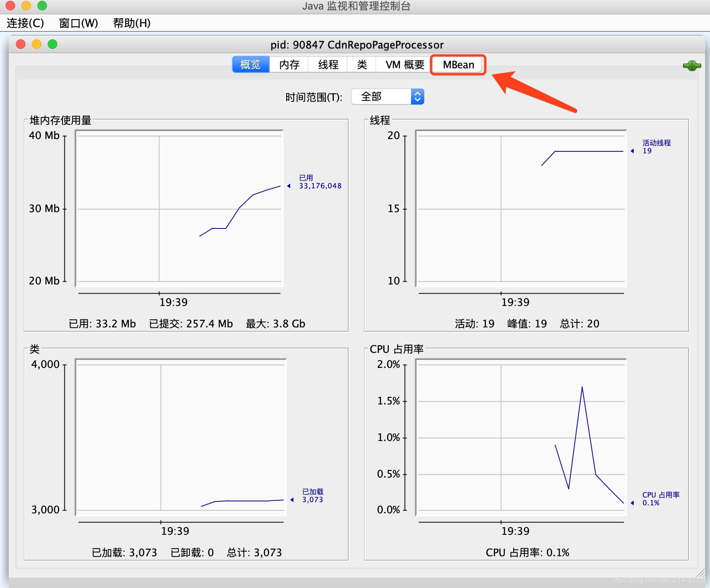This screenshot has width=710, height=588.
Task: Open the 窗口(W) menu
Action: coord(78,23)
